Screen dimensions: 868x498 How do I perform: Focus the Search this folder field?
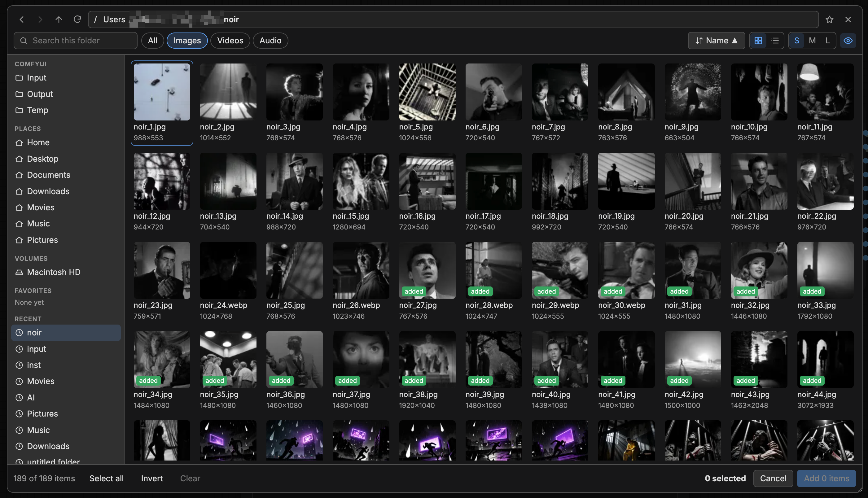[76, 41]
